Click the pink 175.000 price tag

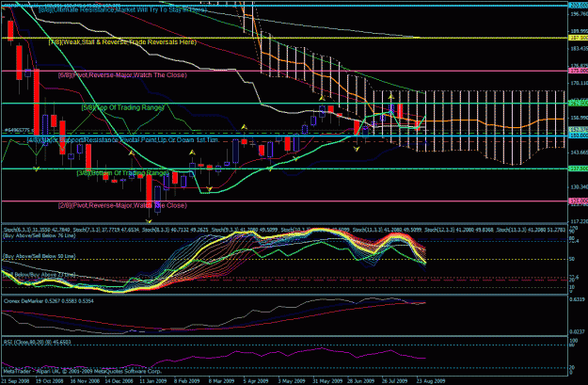click(579, 71)
